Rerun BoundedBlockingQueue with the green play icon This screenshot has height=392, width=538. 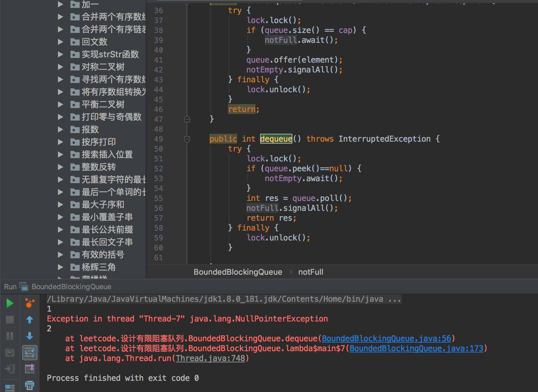click(10, 303)
